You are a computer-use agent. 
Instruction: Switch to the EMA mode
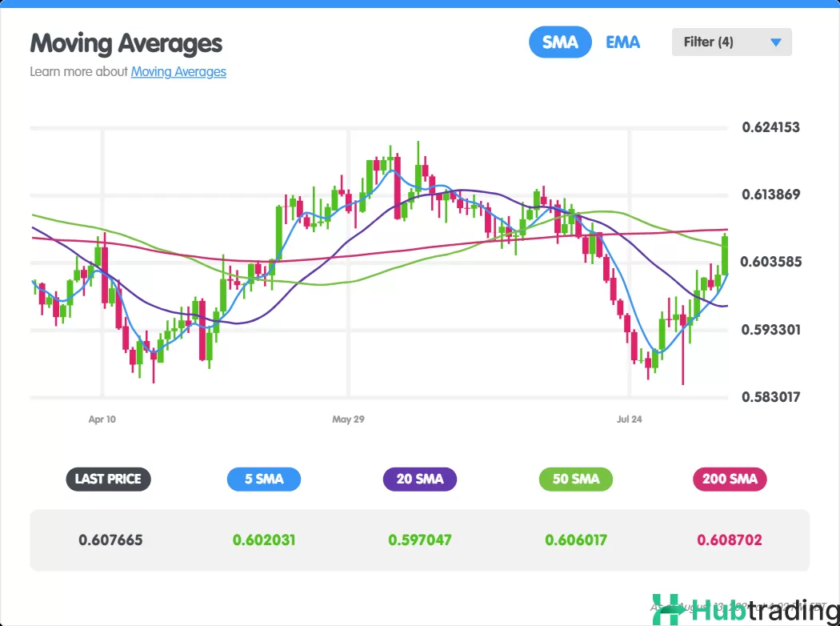(622, 42)
